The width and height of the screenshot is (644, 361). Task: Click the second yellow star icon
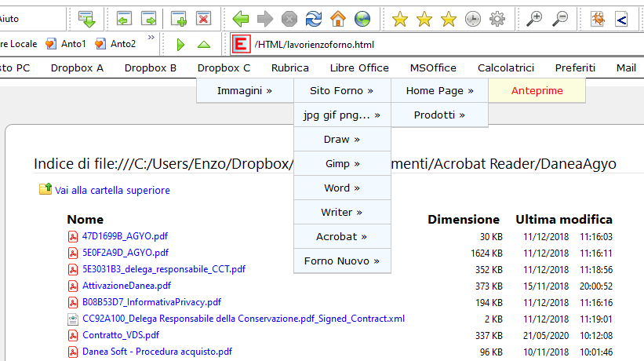(424, 19)
